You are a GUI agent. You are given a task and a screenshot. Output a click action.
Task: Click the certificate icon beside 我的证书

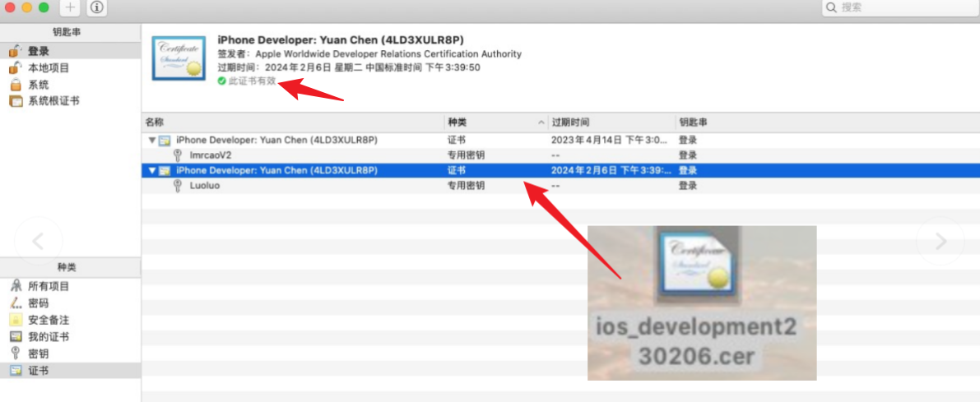coord(16,337)
